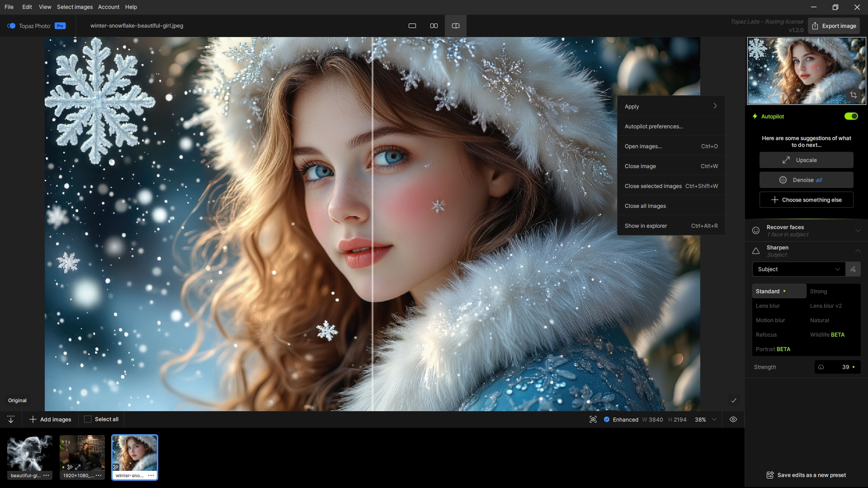Click crop icon on preview thumbnail
The height and width of the screenshot is (488, 868).
click(x=853, y=95)
